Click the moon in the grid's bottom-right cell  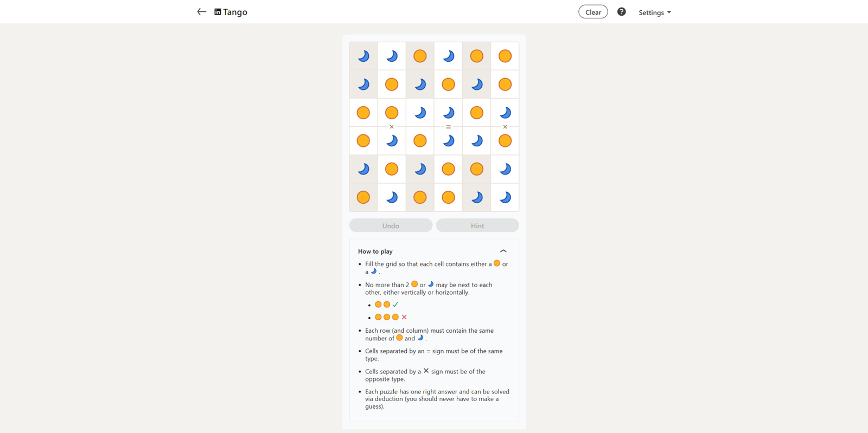505,197
